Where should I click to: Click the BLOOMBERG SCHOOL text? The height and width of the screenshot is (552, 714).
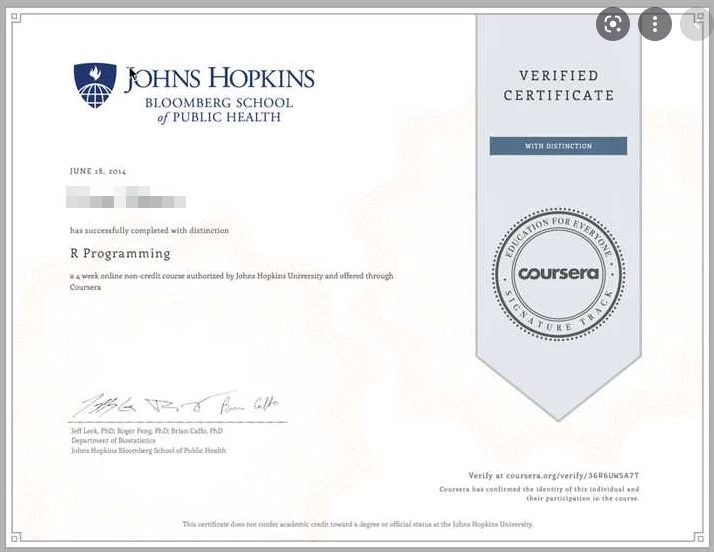pyautogui.click(x=219, y=102)
